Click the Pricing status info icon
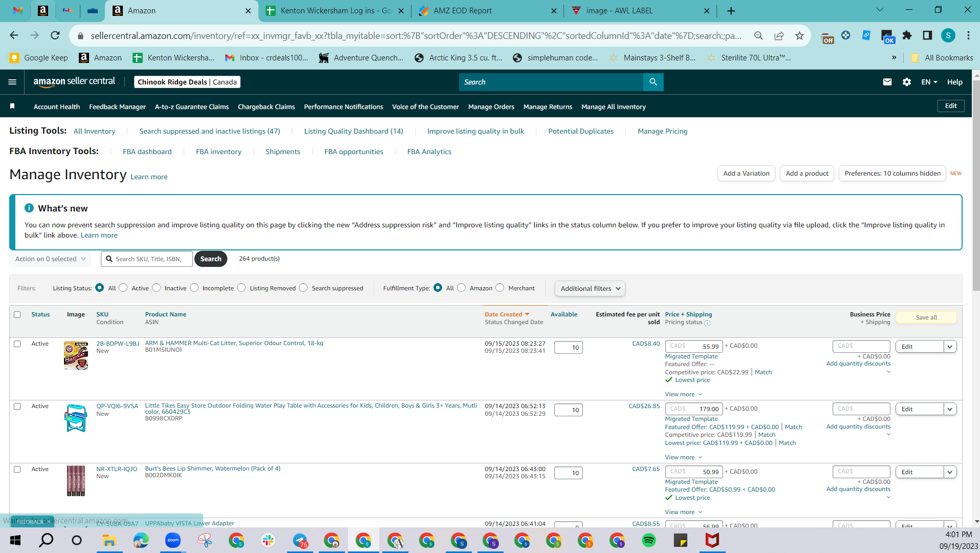The height and width of the screenshot is (553, 980). [x=707, y=323]
